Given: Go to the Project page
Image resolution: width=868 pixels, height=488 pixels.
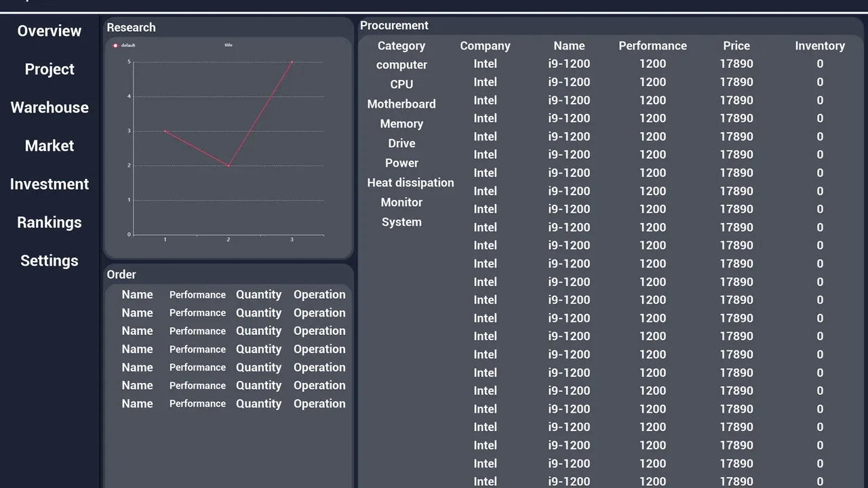Looking at the screenshot, I should (x=50, y=69).
